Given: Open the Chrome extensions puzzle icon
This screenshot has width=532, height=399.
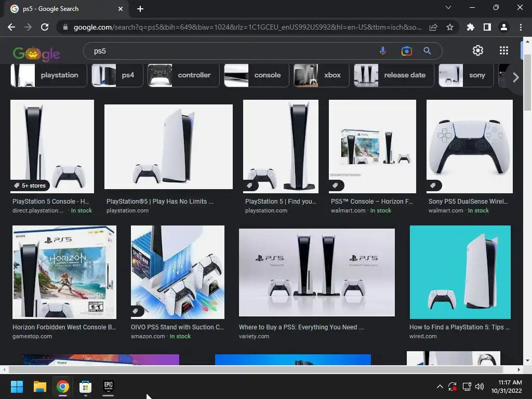Looking at the screenshot, I should coord(471,27).
